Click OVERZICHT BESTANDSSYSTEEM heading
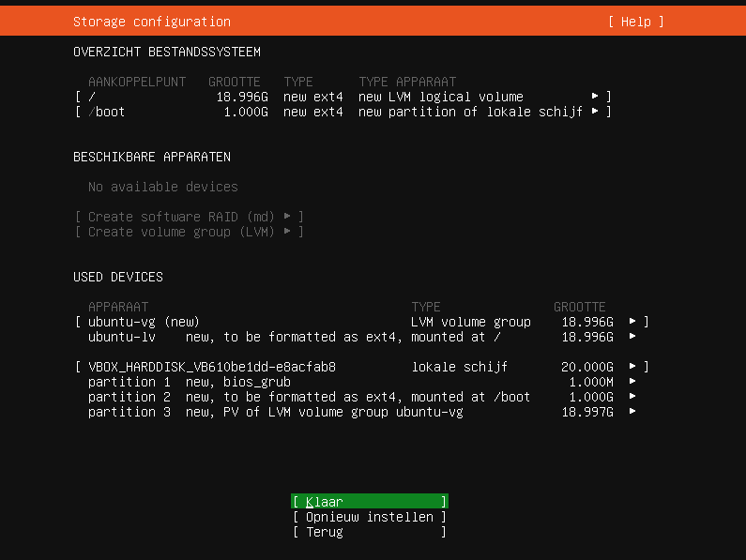The width and height of the screenshot is (746, 560). (x=167, y=52)
